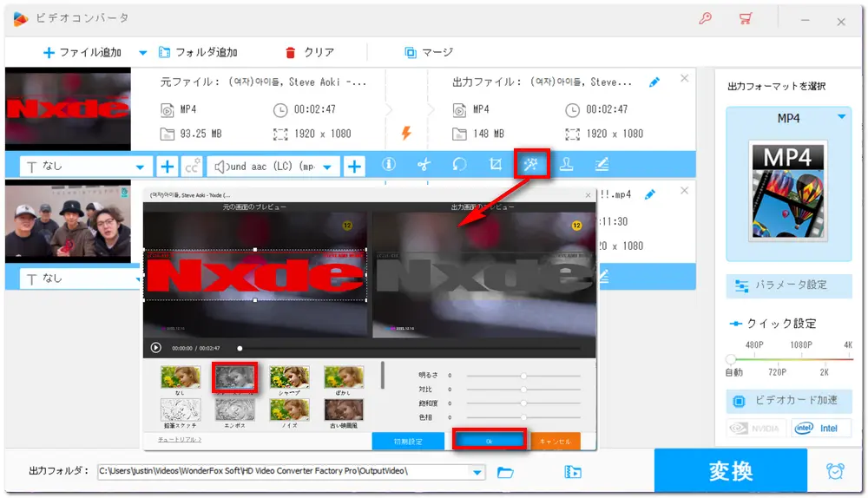Viewport: 868px width, 498px height.
Task: Toggle ビデオカード加速 GPU acceleration
Action: tap(789, 401)
